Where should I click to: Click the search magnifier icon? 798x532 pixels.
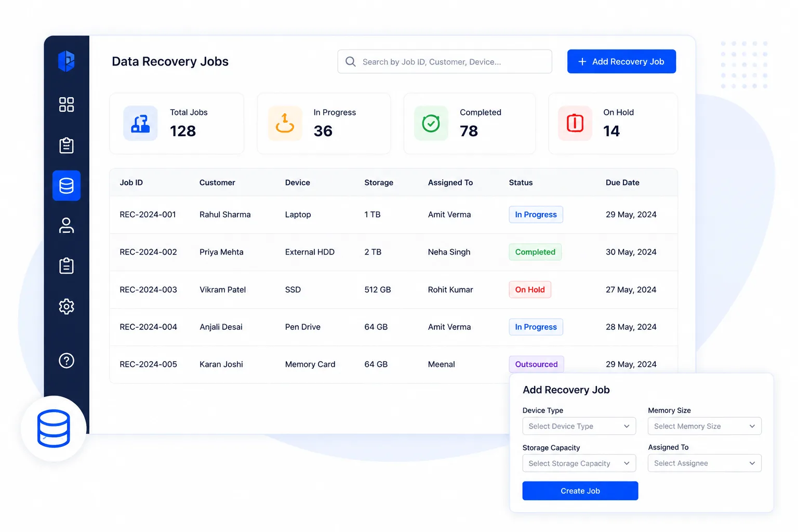click(351, 62)
